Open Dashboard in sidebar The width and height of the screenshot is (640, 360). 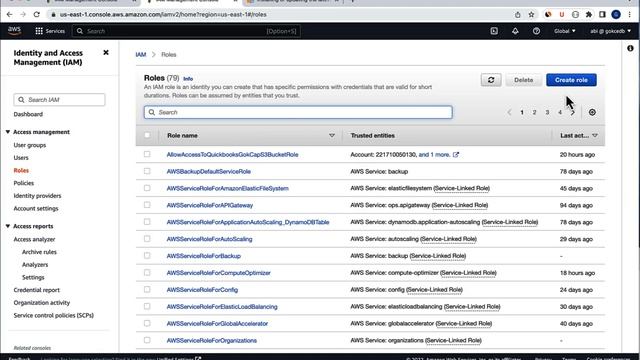click(28, 114)
